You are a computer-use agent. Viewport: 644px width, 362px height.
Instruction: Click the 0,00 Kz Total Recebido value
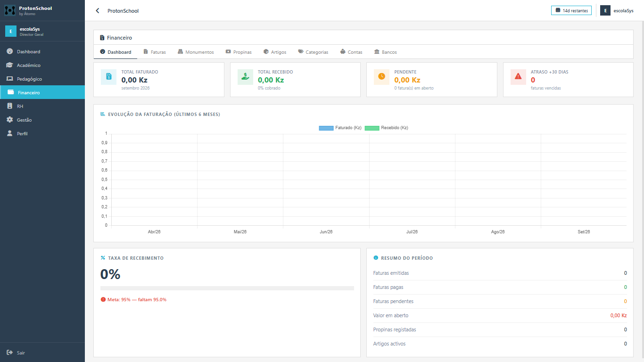[x=271, y=80]
